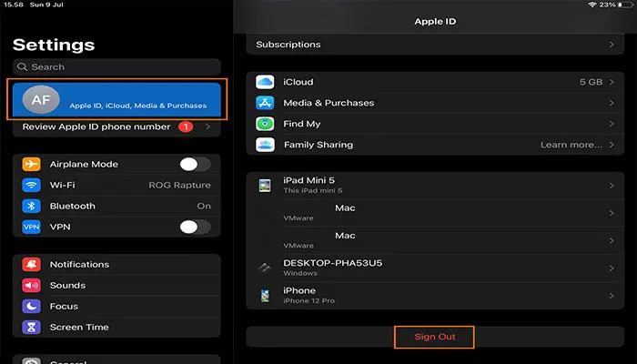The image size is (637, 364).
Task: Open Review Apple ID phone number
Action: coord(116,126)
